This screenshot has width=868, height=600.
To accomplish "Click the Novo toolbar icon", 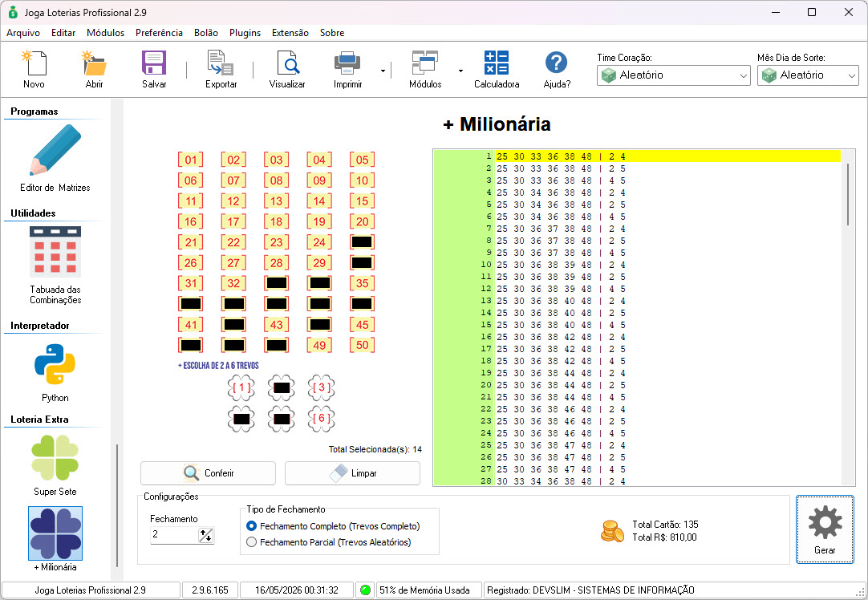I will 34,63.
